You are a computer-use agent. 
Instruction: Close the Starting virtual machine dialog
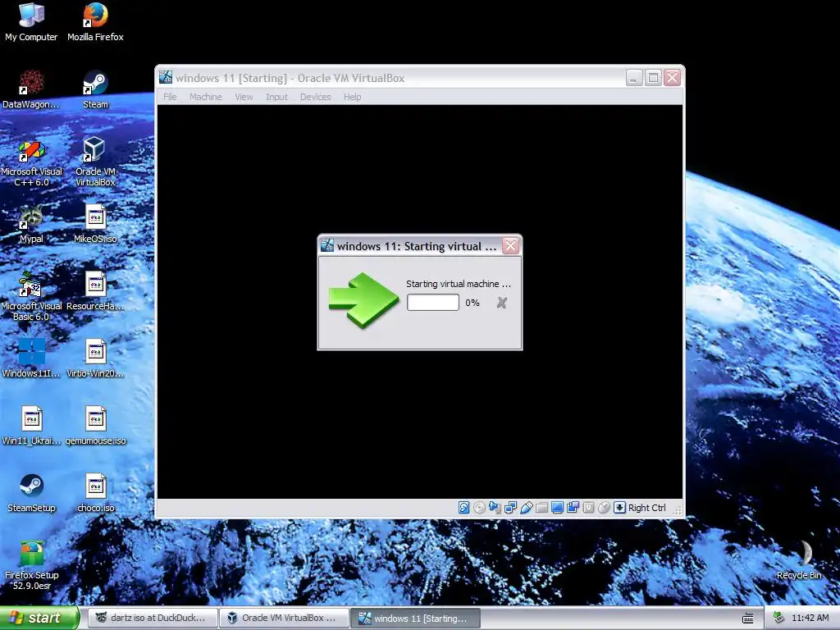[x=510, y=246]
